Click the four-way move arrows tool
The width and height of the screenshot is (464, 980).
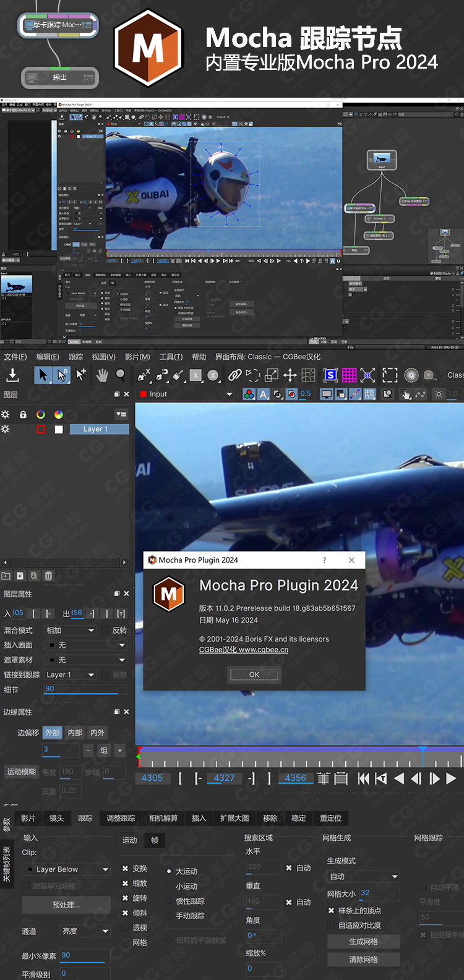[290, 375]
